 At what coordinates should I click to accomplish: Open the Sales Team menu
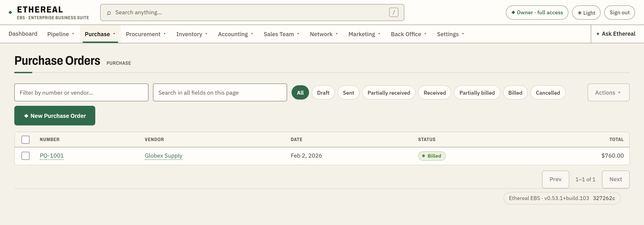[281, 34]
